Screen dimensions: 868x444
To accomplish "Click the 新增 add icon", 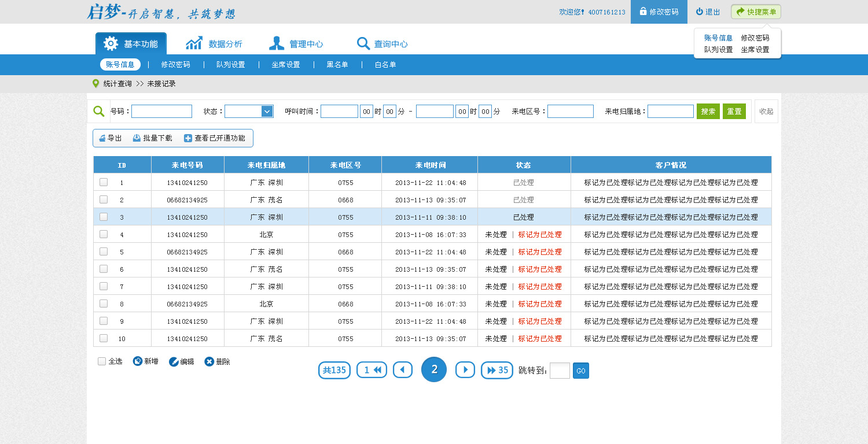I will [x=138, y=361].
